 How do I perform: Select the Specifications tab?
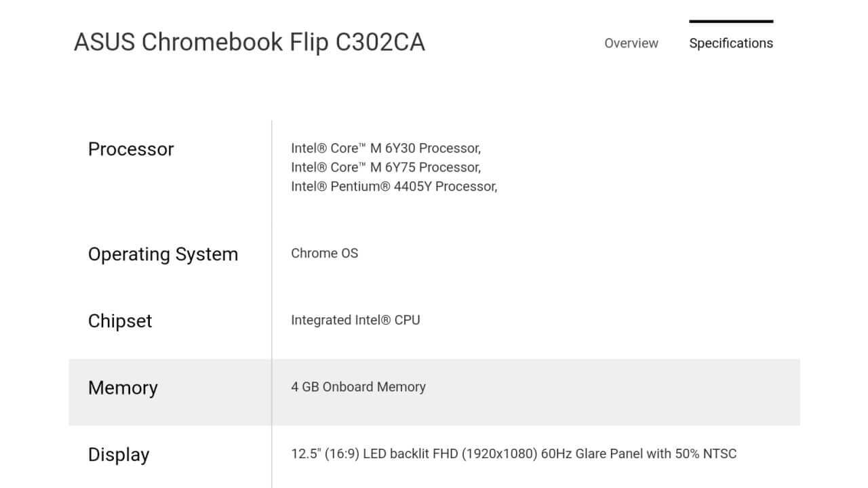point(730,43)
